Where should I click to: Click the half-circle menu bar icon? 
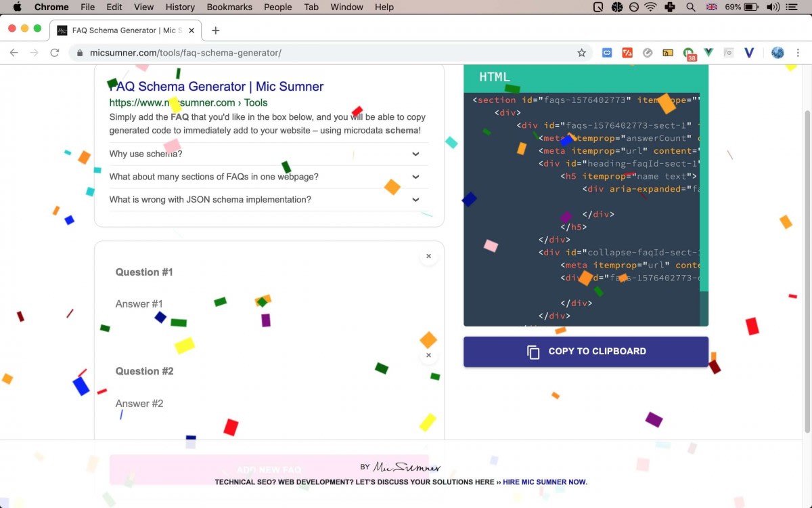(x=634, y=7)
